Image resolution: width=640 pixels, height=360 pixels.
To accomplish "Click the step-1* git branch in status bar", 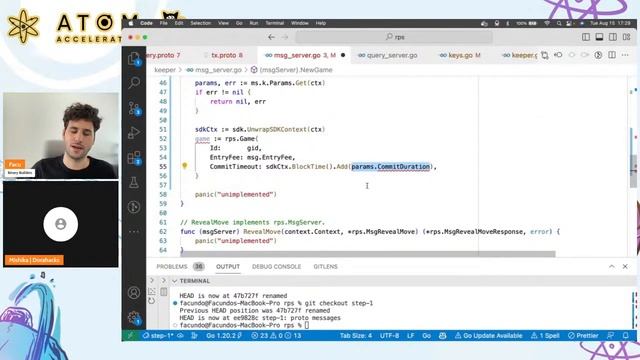I will pyautogui.click(x=158, y=336).
